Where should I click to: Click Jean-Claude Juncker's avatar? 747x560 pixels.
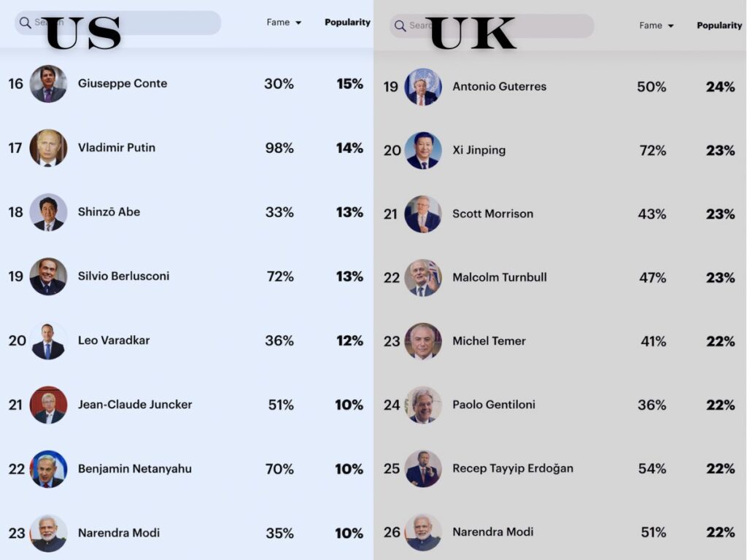click(48, 405)
